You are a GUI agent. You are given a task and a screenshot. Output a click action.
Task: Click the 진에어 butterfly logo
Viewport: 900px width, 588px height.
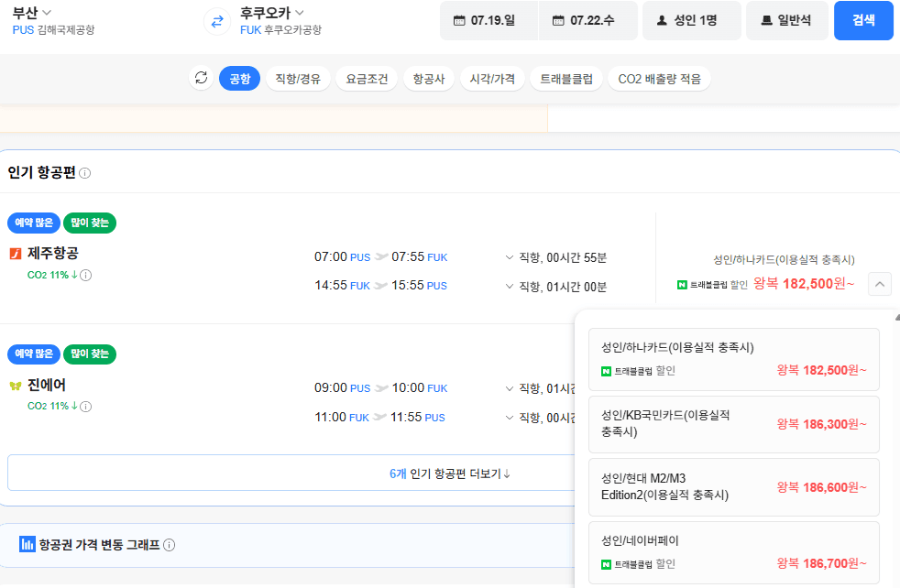(16, 386)
